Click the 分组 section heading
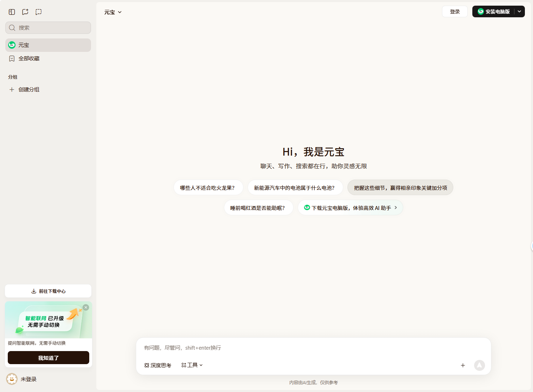 (x=13, y=77)
